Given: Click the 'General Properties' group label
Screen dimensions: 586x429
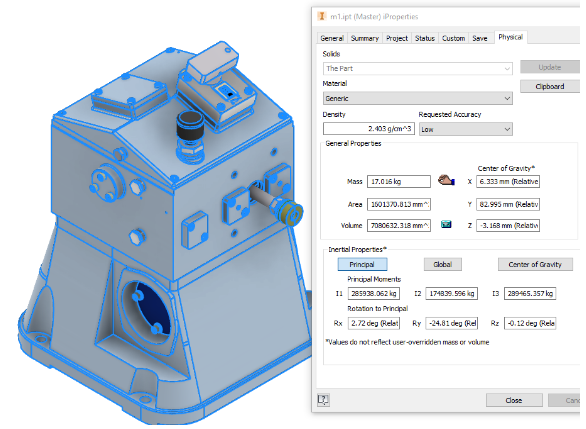Looking at the screenshot, I should (x=353, y=143).
